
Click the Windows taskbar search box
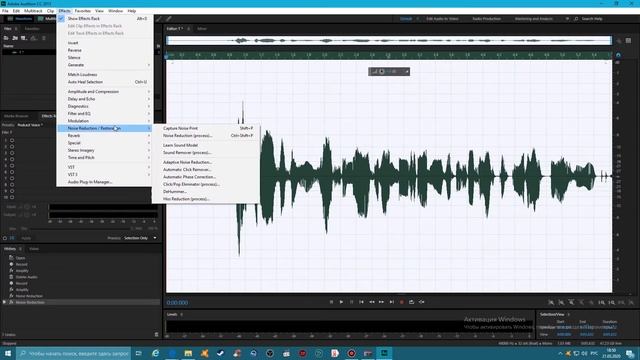pyautogui.click(x=74, y=353)
